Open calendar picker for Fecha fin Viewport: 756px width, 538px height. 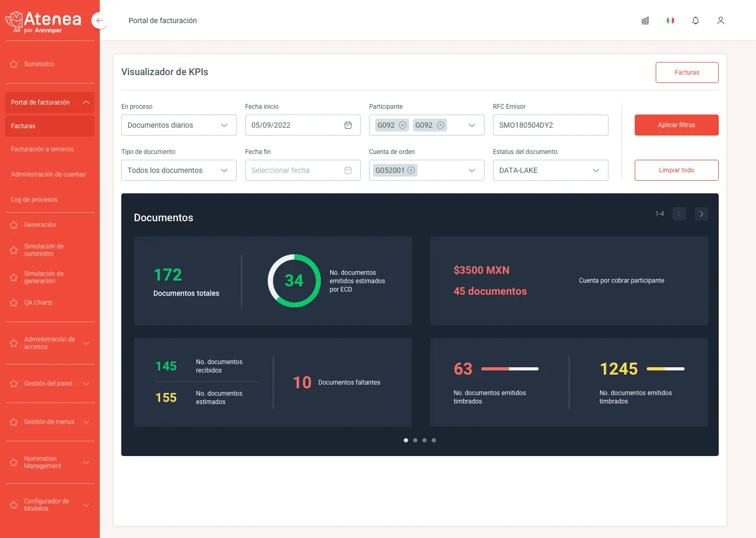click(348, 170)
